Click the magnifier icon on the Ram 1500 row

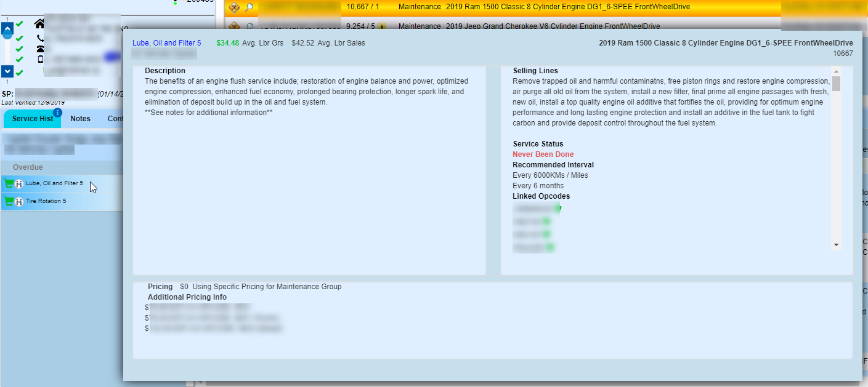249,7
